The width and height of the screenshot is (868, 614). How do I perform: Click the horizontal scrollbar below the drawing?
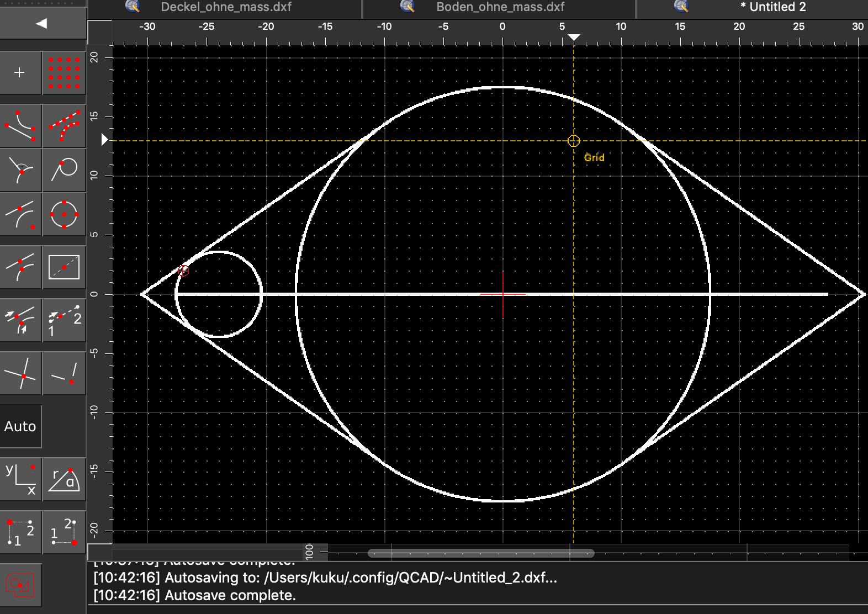click(x=480, y=553)
